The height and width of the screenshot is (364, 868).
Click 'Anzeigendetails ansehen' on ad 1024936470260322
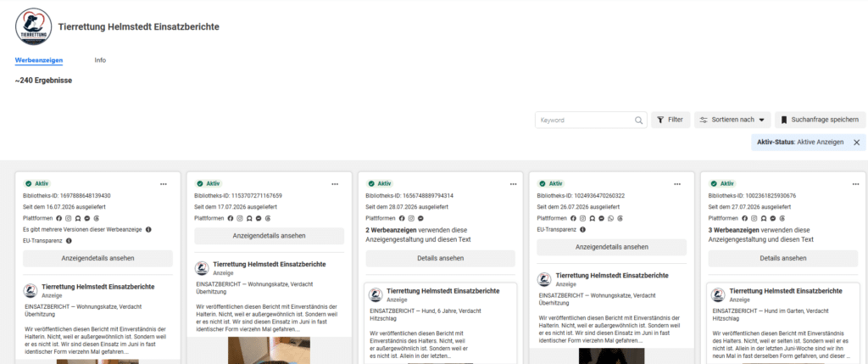pyautogui.click(x=612, y=247)
